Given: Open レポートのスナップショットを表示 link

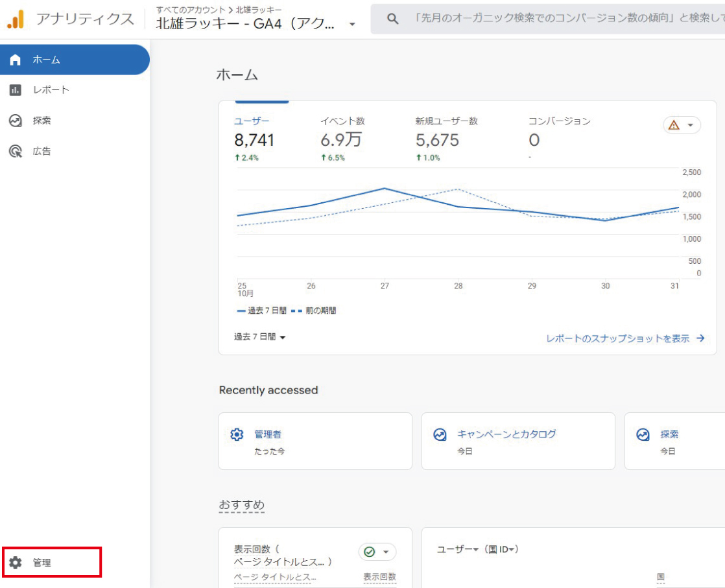Looking at the screenshot, I should 618,338.
